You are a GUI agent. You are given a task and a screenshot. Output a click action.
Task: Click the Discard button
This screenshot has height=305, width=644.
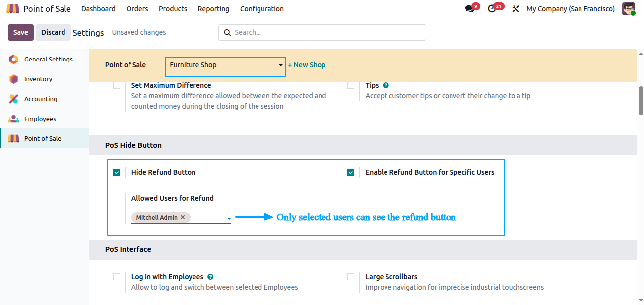click(x=53, y=32)
